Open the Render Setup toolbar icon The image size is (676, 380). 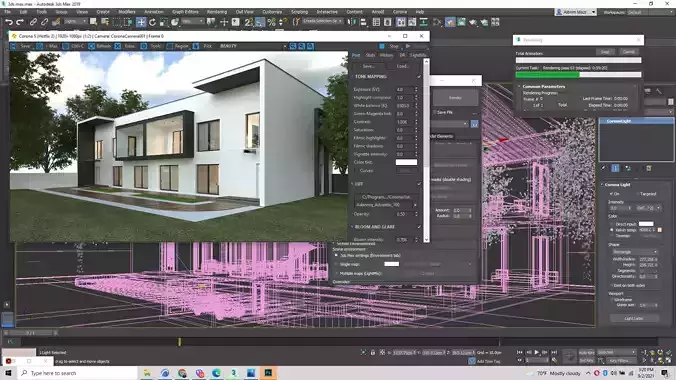point(450,22)
